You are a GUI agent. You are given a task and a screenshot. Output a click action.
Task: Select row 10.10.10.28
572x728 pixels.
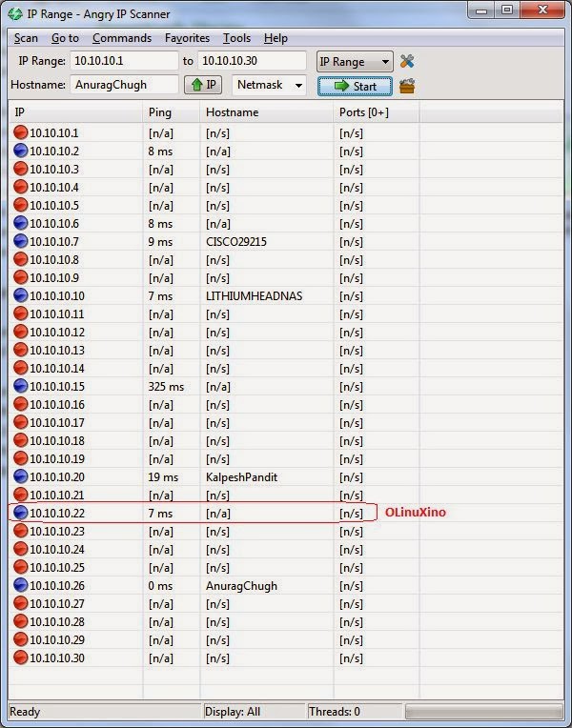click(286, 621)
